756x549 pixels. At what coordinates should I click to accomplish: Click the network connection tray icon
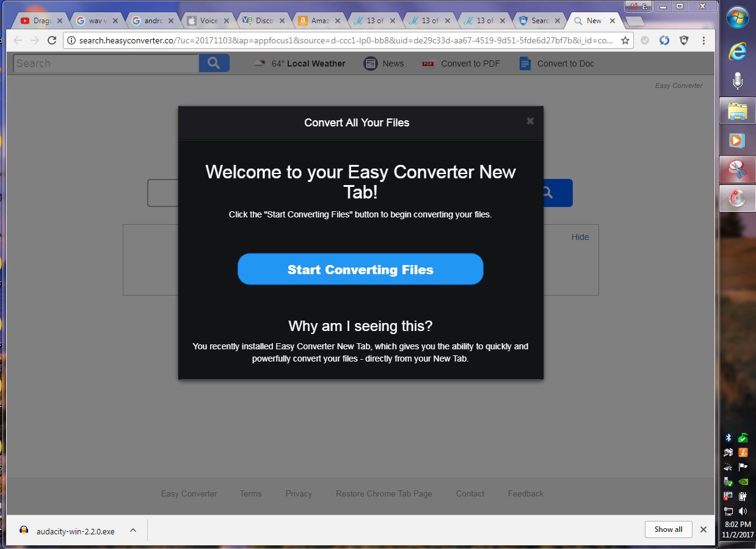tap(728, 511)
